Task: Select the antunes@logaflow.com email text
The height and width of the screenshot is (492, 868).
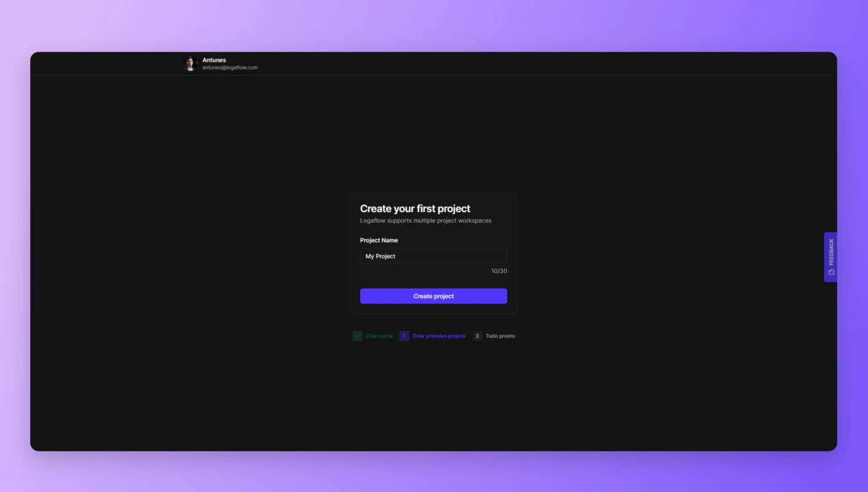Action: click(x=230, y=68)
